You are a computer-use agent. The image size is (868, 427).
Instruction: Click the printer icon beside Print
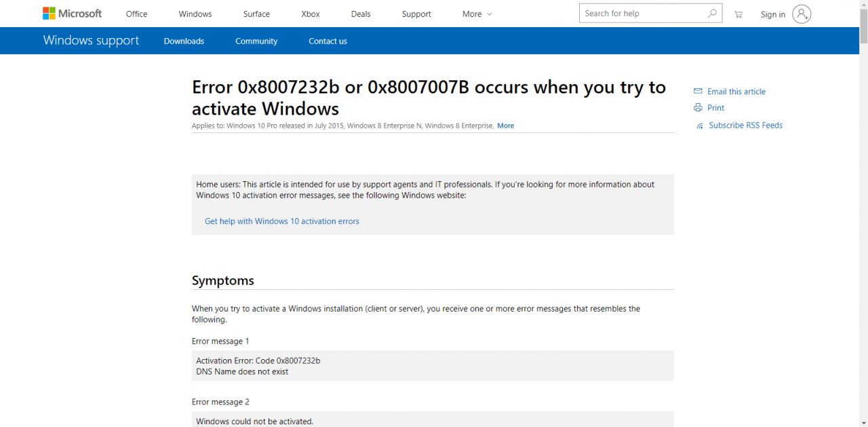tap(698, 107)
